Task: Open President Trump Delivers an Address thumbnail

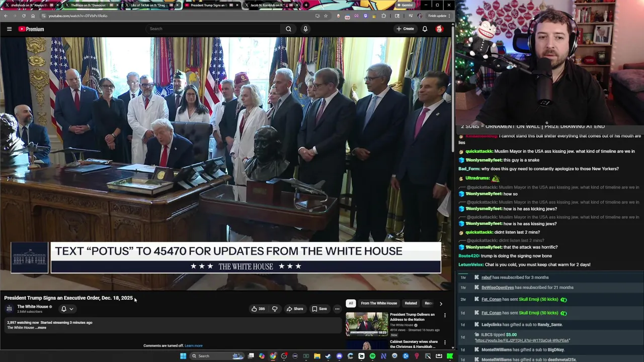Action: click(x=367, y=324)
